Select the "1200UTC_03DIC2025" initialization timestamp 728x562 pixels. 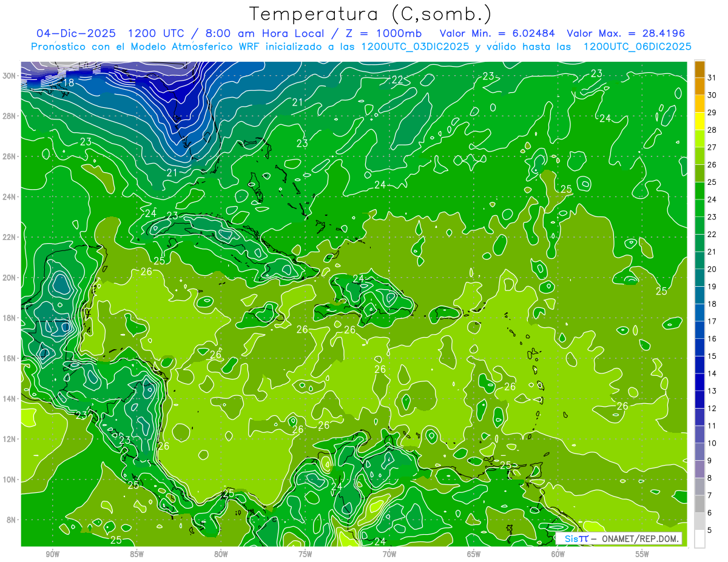[415, 46]
